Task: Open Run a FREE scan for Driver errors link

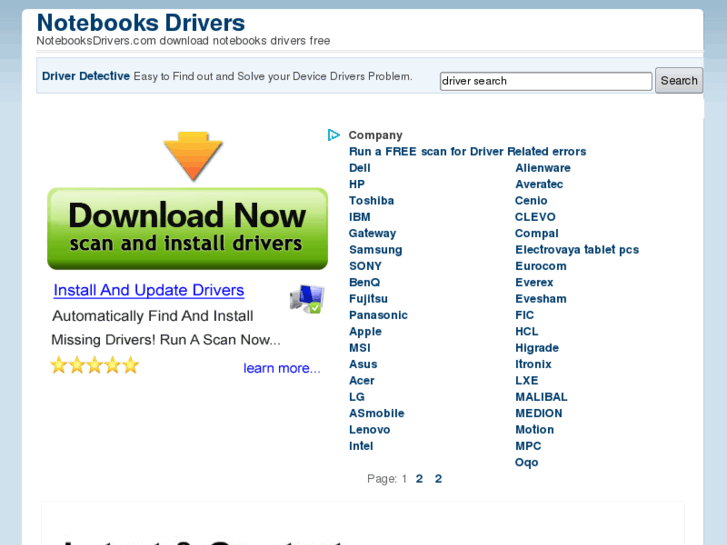Action: tap(467, 152)
